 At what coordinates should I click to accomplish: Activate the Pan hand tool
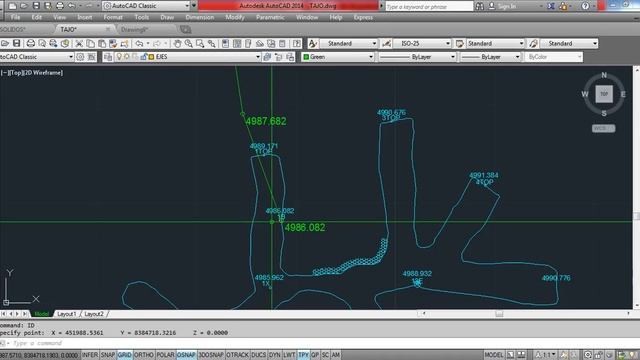[177, 43]
